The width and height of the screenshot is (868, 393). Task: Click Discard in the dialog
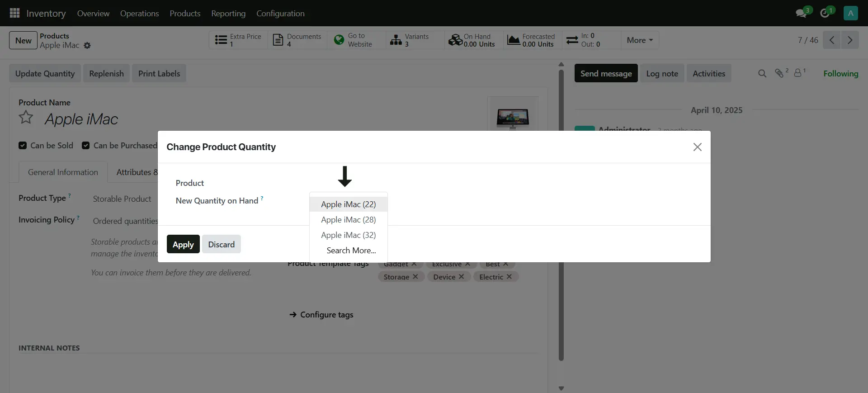tap(221, 245)
